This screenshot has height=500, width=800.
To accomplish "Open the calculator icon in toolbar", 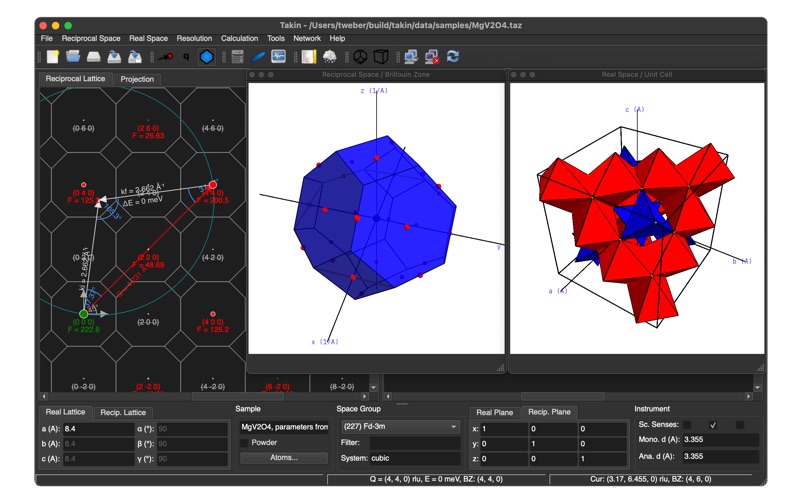I will [x=237, y=57].
